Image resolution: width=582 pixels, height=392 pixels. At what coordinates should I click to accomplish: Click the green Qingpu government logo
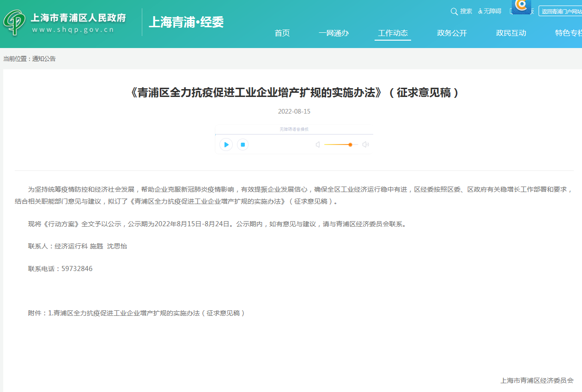[x=14, y=23]
